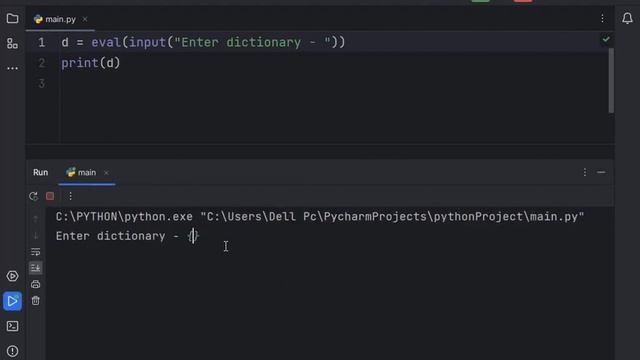Open the Services tool window
The height and width of the screenshot is (360, 640).
click(12, 276)
